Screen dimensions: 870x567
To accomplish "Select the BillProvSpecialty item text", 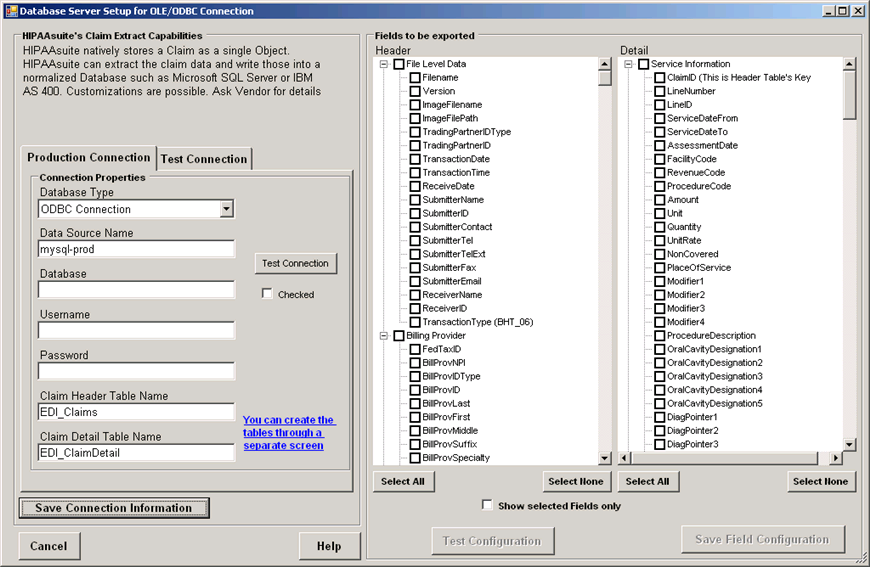I will tap(456, 458).
